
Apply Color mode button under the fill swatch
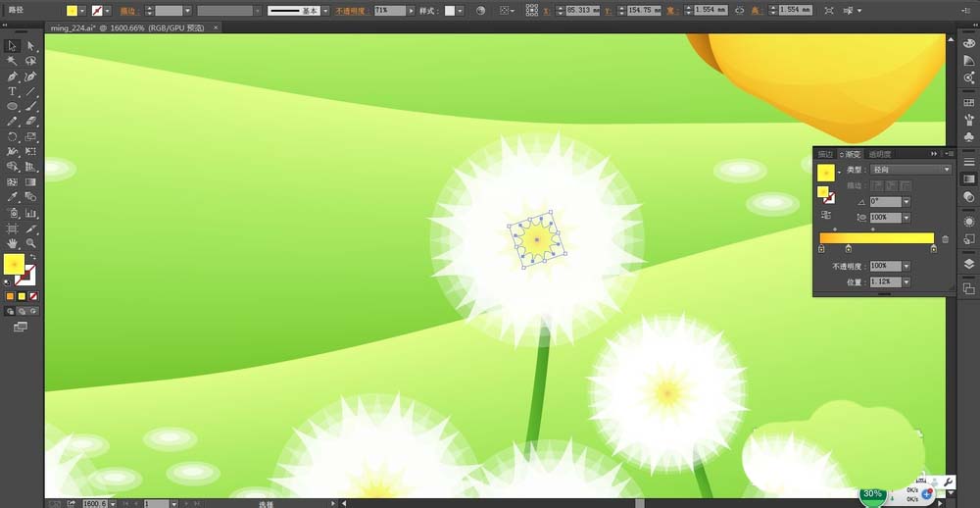click(10, 296)
